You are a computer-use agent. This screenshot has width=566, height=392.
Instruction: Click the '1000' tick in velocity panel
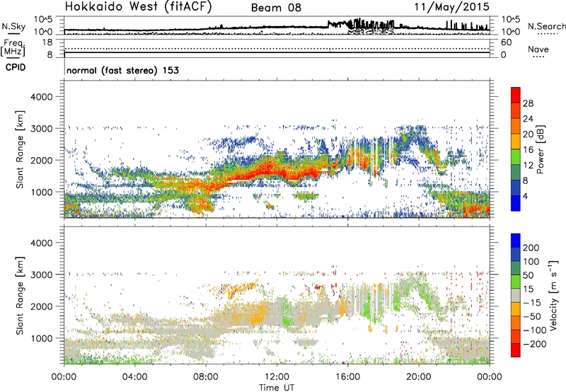pos(42,338)
